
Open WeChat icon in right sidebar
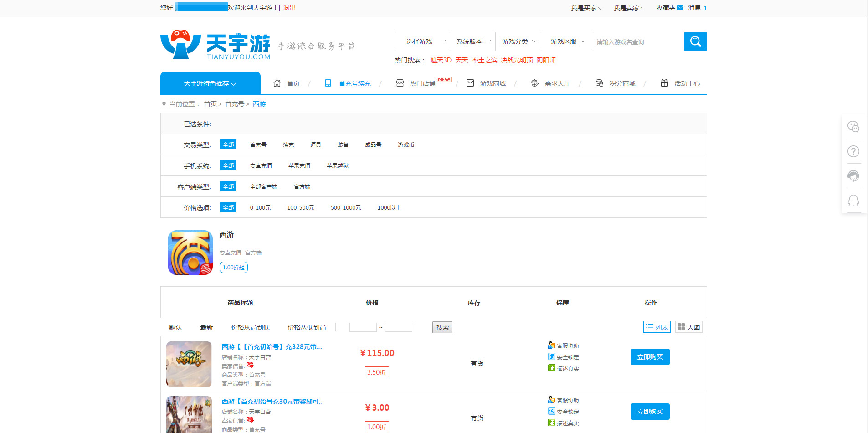tap(853, 127)
